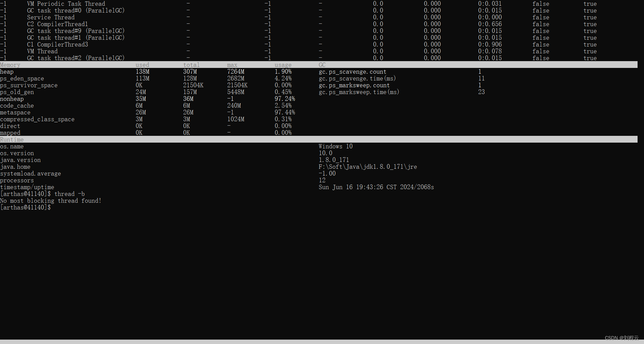Select the "mapped" memory row label
The height and width of the screenshot is (344, 644).
(x=10, y=133)
